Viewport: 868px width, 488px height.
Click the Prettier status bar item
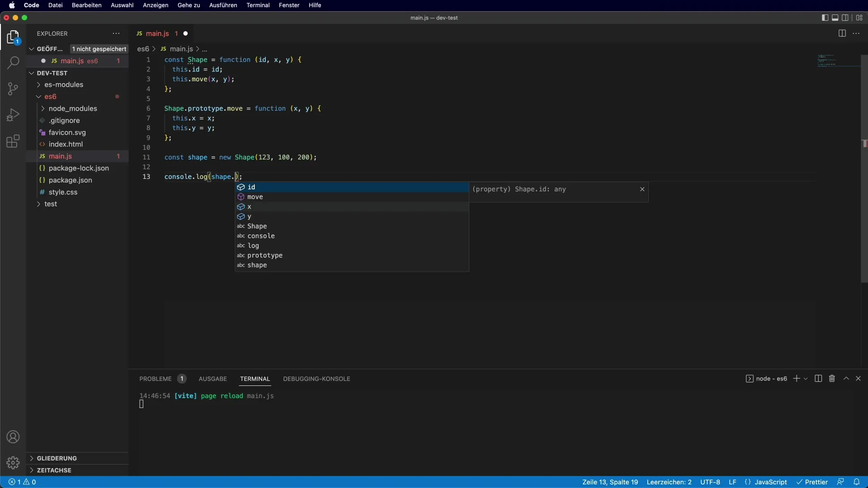click(812, 482)
